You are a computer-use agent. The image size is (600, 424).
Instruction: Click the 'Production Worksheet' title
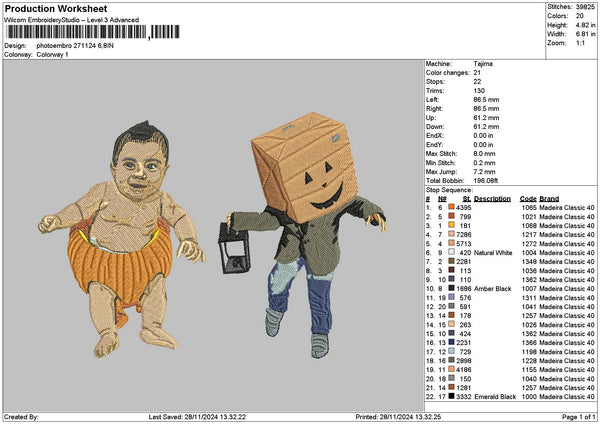point(56,8)
